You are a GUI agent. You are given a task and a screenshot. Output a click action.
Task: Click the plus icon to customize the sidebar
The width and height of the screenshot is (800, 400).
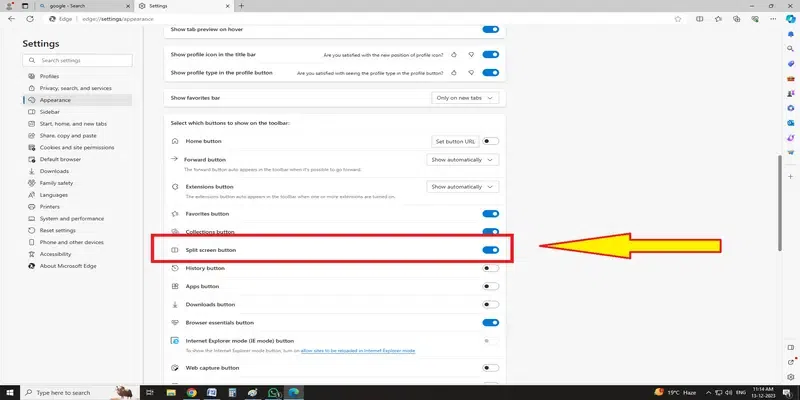point(791,177)
